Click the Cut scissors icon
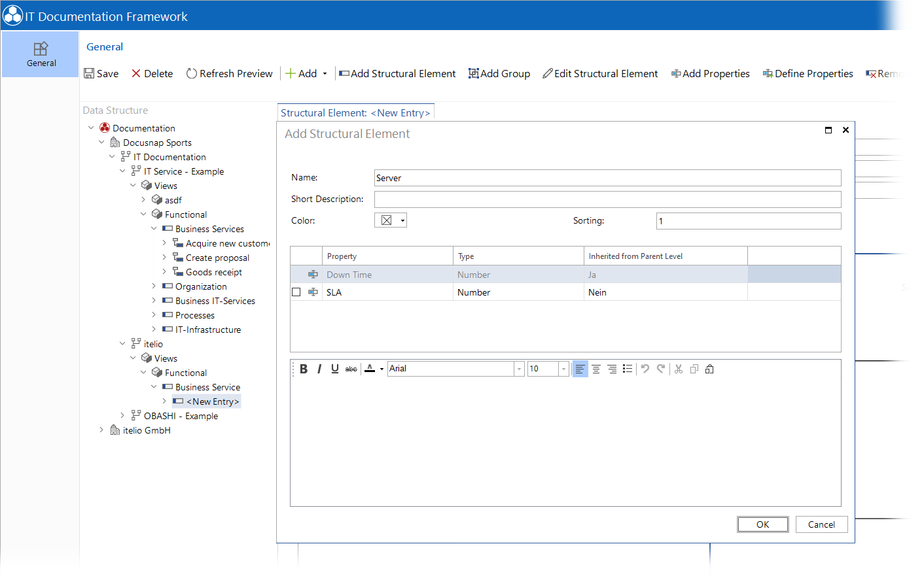 click(x=679, y=369)
